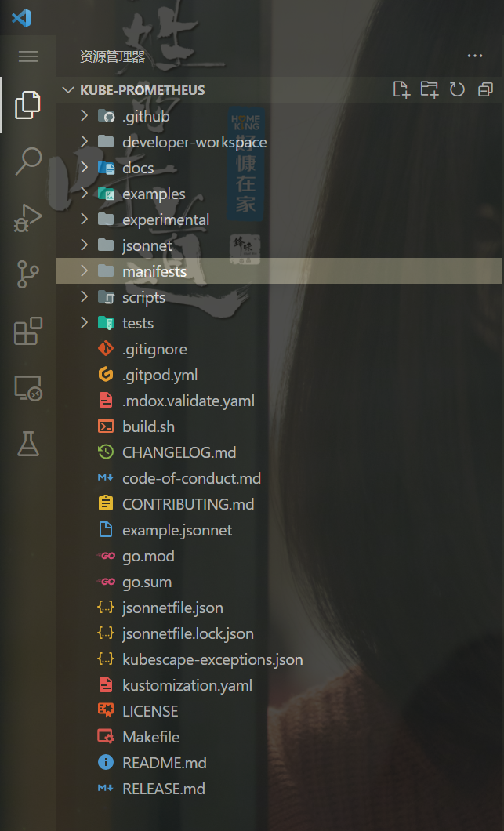The image size is (504, 831).
Task: Open code-of-conduct.md file
Action: [x=191, y=478]
